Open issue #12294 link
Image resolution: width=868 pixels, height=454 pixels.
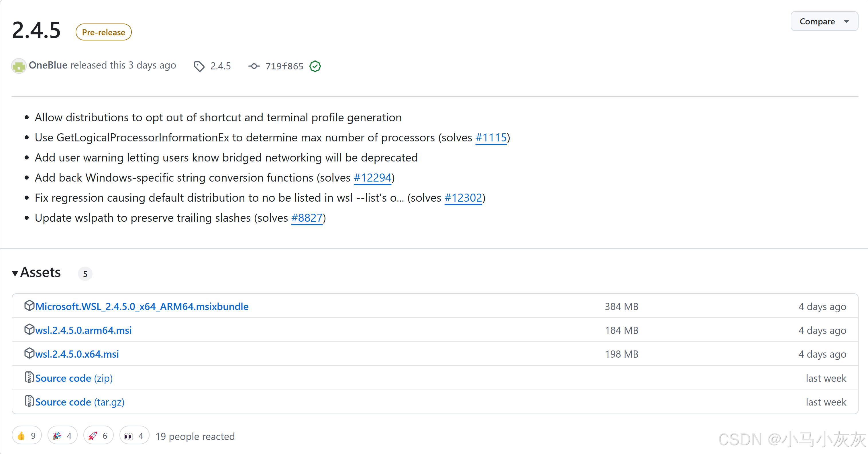pyautogui.click(x=372, y=178)
